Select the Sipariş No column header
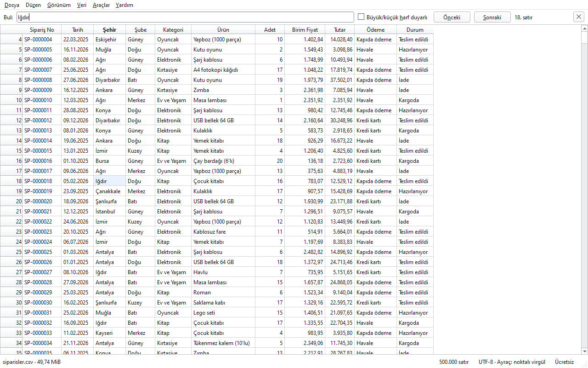 pyautogui.click(x=42, y=29)
